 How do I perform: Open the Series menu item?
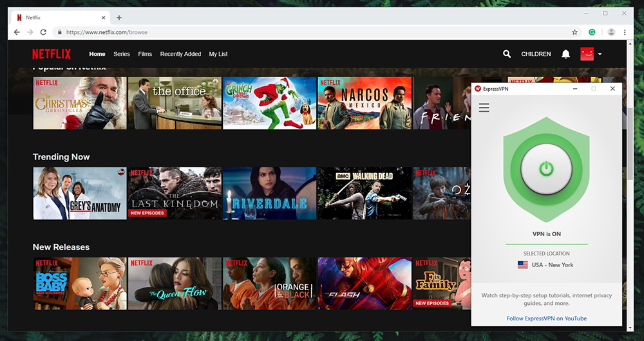pos(122,54)
